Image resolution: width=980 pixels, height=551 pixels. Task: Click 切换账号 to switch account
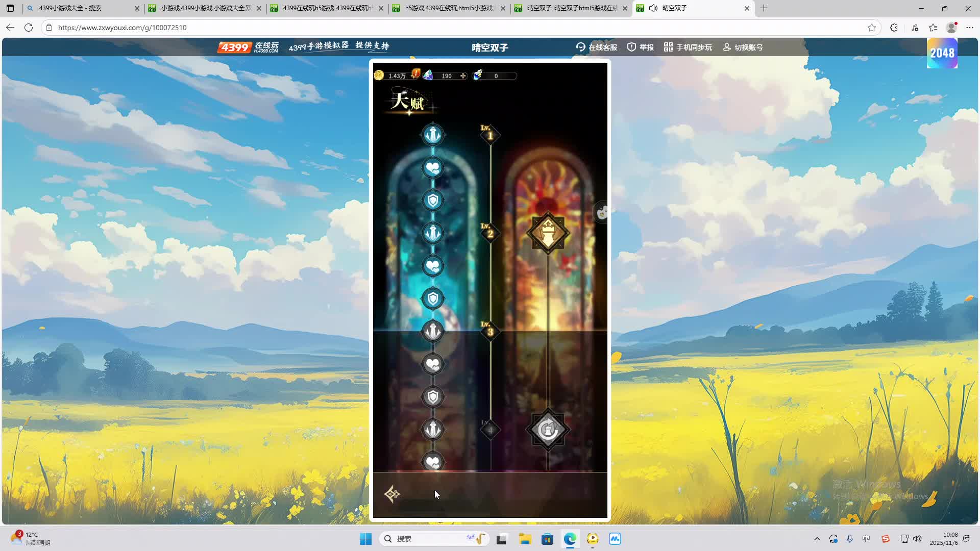tap(743, 47)
